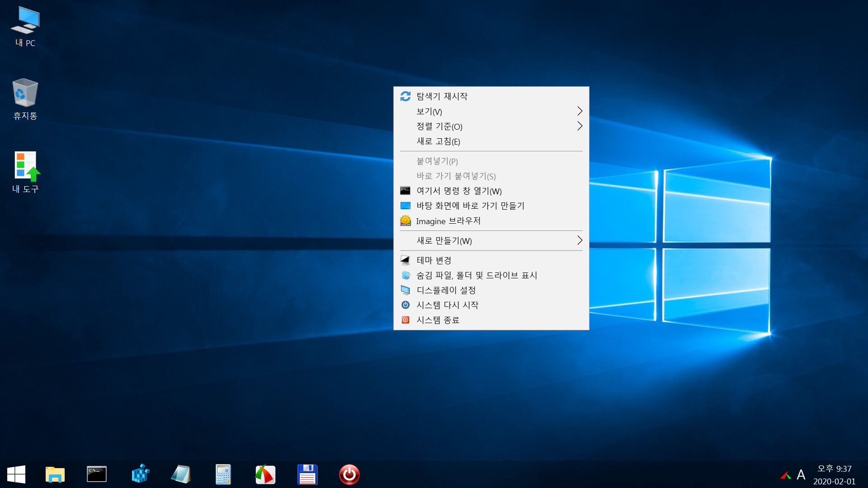This screenshot has width=868, height=488.
Task: Open the 내 PC desktop icon
Action: tap(25, 26)
